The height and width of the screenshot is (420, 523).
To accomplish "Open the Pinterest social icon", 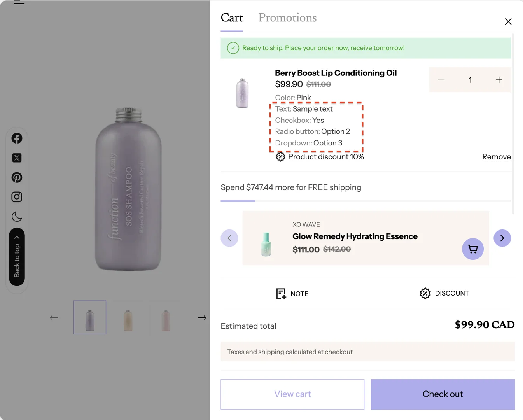I will (17, 177).
